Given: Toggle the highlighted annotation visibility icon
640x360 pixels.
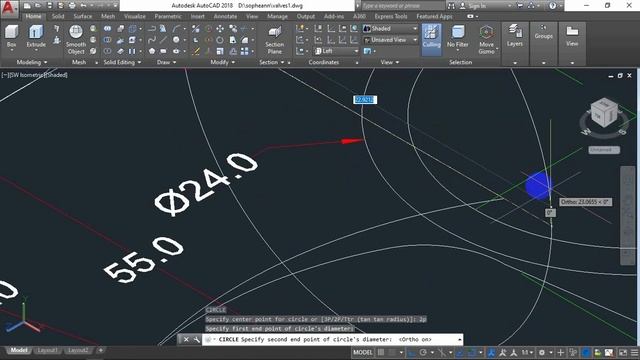Looking at the screenshot, I should point(491,352).
